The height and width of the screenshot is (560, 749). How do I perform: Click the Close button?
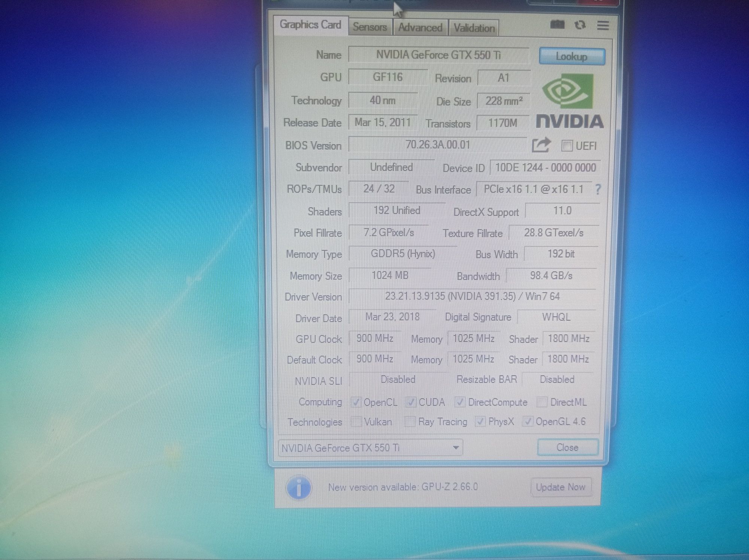tap(568, 447)
